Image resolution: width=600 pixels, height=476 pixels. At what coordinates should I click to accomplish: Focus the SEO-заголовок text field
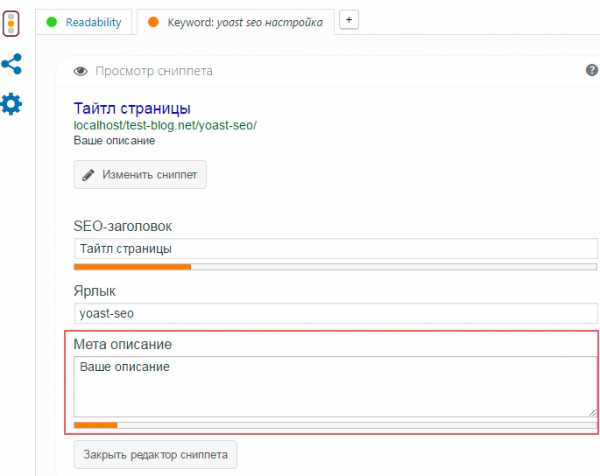click(x=336, y=249)
